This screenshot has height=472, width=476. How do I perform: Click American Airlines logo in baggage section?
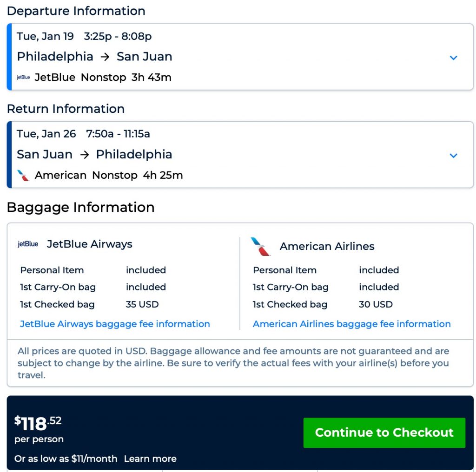(x=261, y=247)
